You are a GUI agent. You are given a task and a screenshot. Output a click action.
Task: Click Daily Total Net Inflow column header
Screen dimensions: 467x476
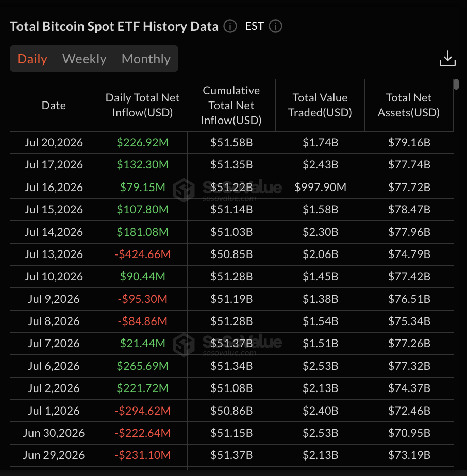142,105
